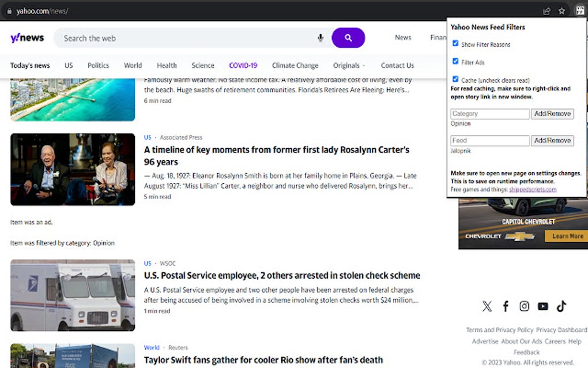Screen dimensions: 588x368
Task: Uncheck the Cache option
Action: pos(455,78)
